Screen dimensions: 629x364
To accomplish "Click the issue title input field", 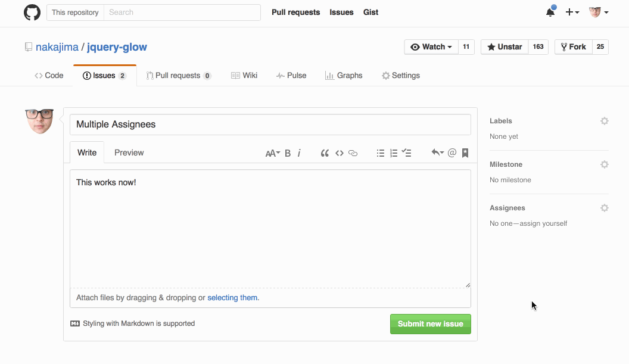I will [x=270, y=125].
